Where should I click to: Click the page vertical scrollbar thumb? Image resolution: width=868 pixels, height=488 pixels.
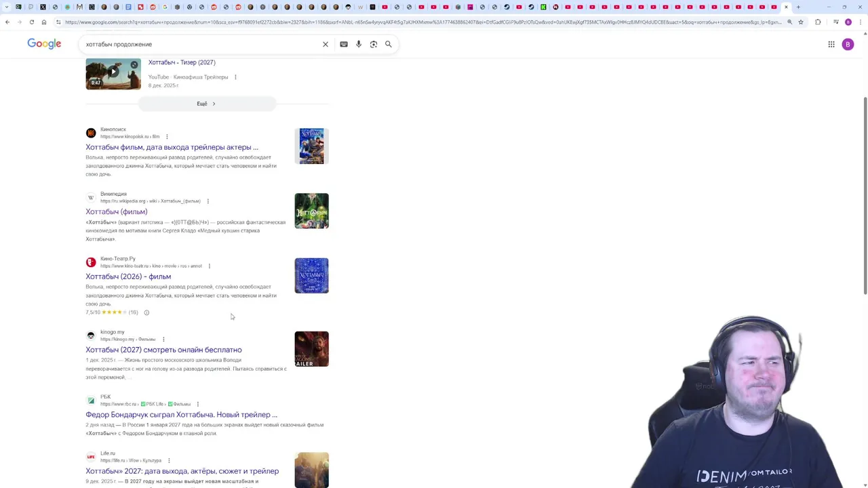coord(865,195)
